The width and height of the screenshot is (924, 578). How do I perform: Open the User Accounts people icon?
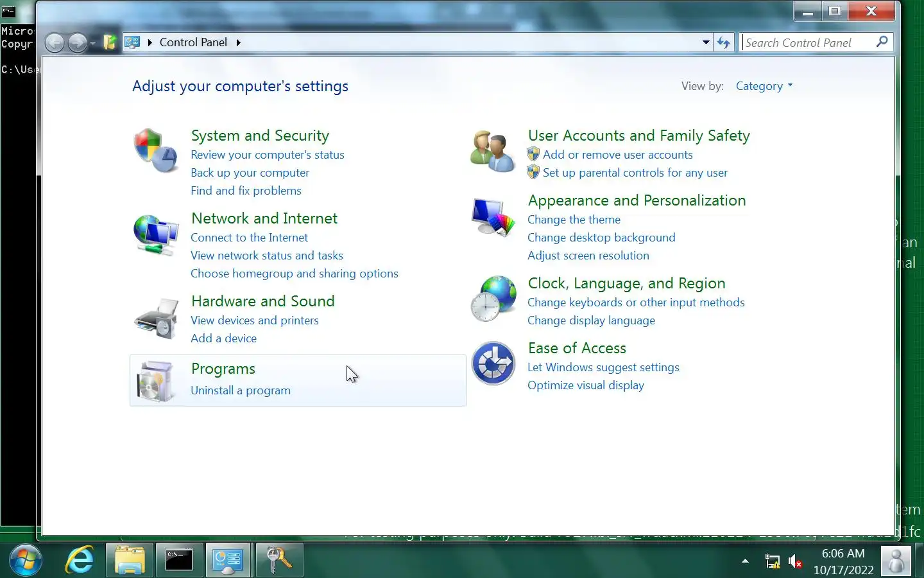click(x=492, y=151)
